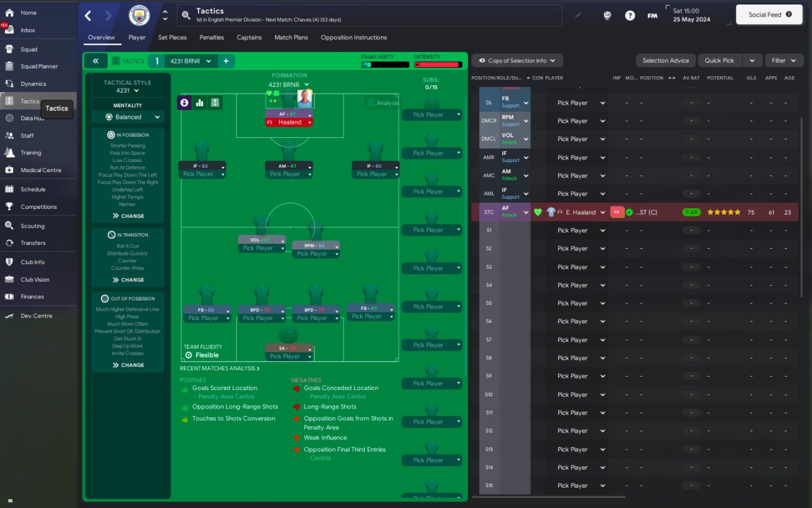
Task: Click the Familiarity progress bar
Action: (385, 65)
